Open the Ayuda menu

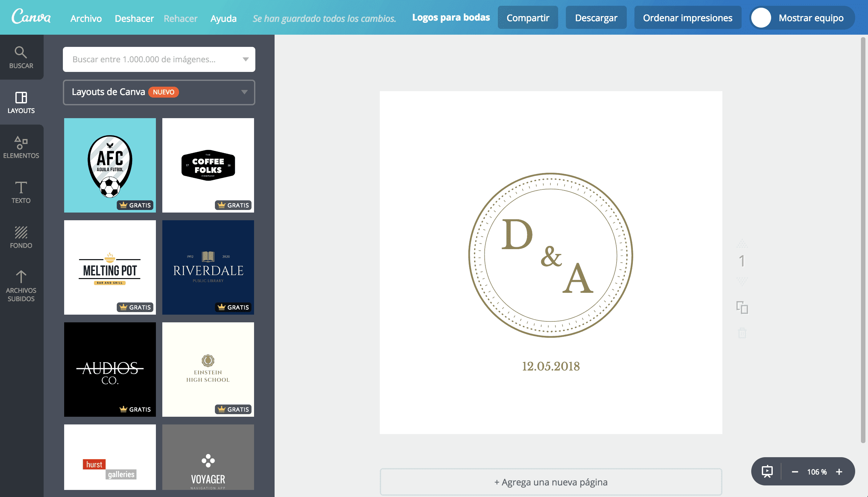223,18
